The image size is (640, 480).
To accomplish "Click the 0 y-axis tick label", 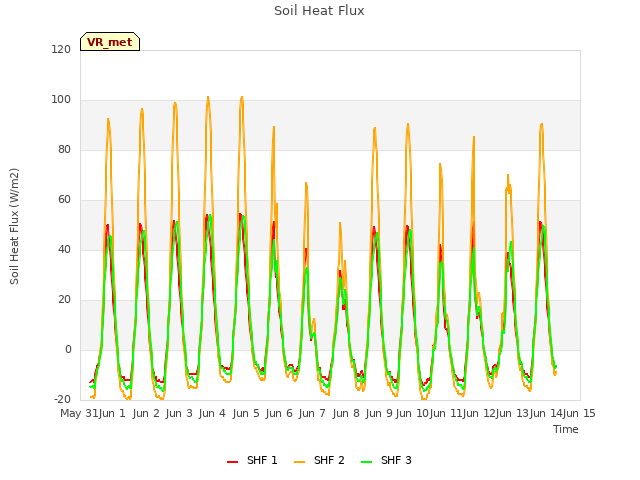I will click(68, 349).
